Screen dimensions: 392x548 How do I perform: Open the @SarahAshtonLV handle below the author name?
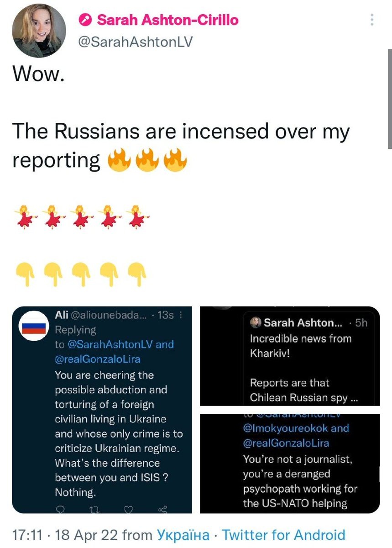pyautogui.click(x=136, y=42)
